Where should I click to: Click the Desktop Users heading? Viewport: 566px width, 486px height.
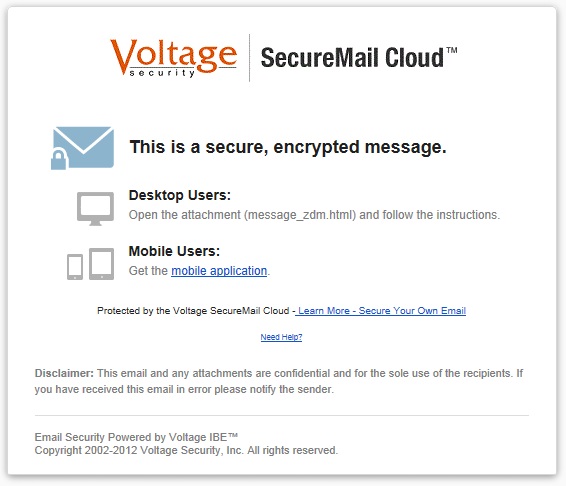180,195
